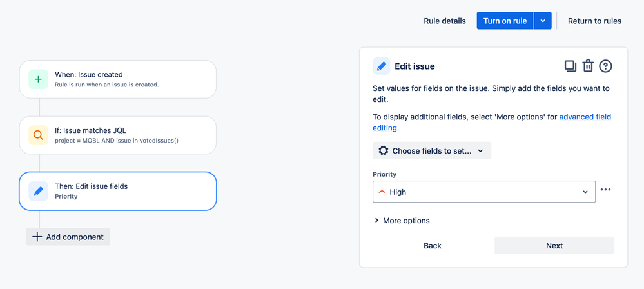Delete the Edit issue component
The image size is (644, 289).
click(x=588, y=66)
